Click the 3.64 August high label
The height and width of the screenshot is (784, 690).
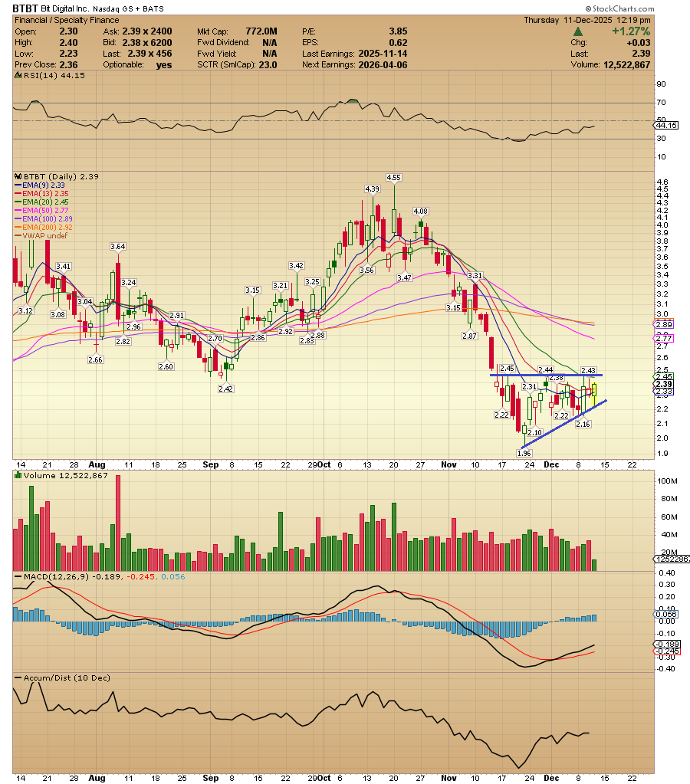[x=118, y=247]
